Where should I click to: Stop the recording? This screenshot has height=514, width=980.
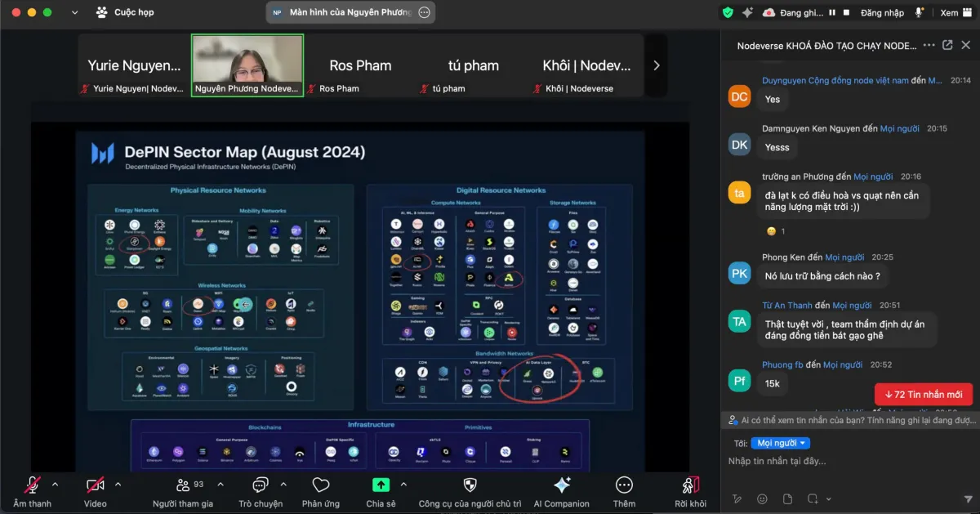pyautogui.click(x=844, y=12)
